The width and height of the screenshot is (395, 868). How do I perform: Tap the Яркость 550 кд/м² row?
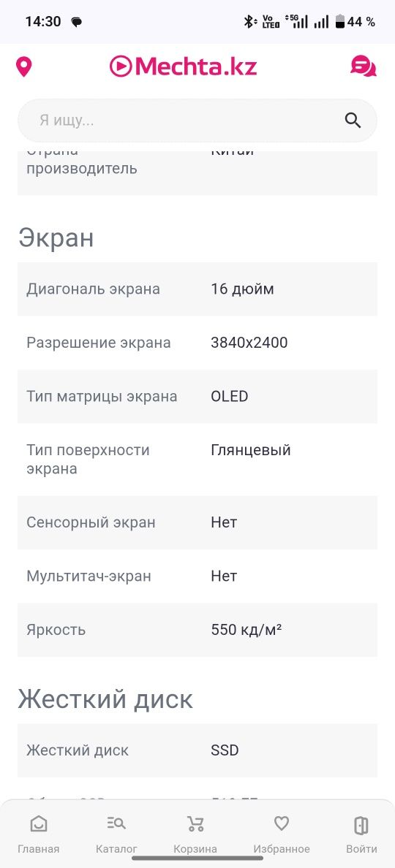(x=197, y=630)
